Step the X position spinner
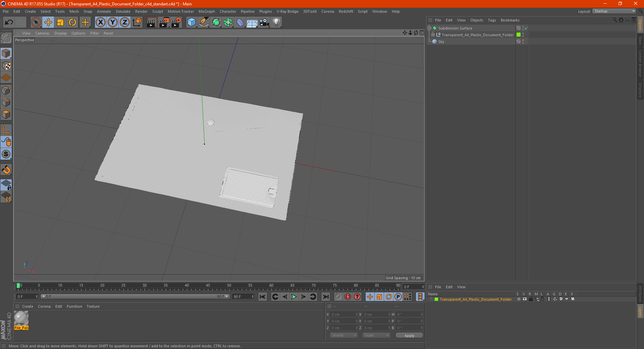644x349 pixels. click(357, 314)
